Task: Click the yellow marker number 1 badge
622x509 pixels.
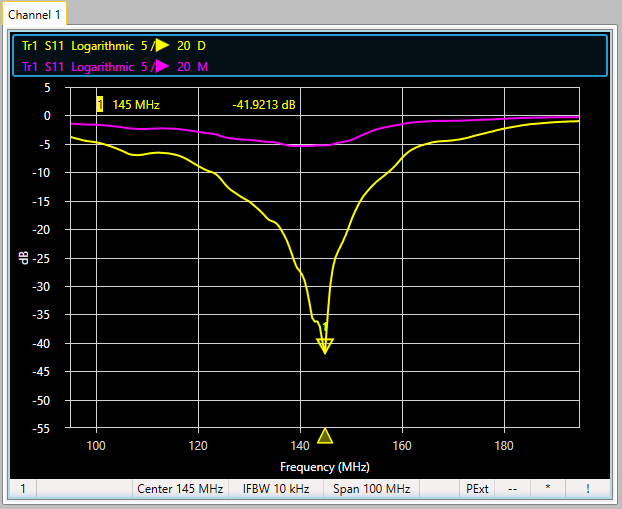Action: [100, 104]
